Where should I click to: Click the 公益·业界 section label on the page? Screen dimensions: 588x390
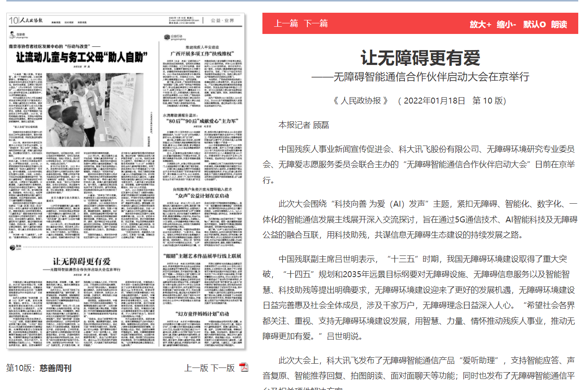click(x=222, y=20)
